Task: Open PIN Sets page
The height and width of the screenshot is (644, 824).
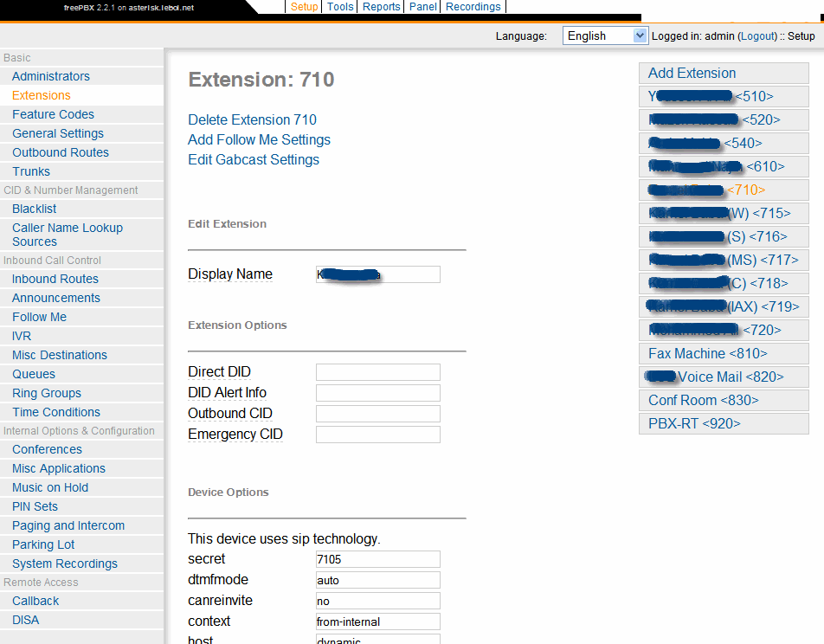Action: point(35,506)
